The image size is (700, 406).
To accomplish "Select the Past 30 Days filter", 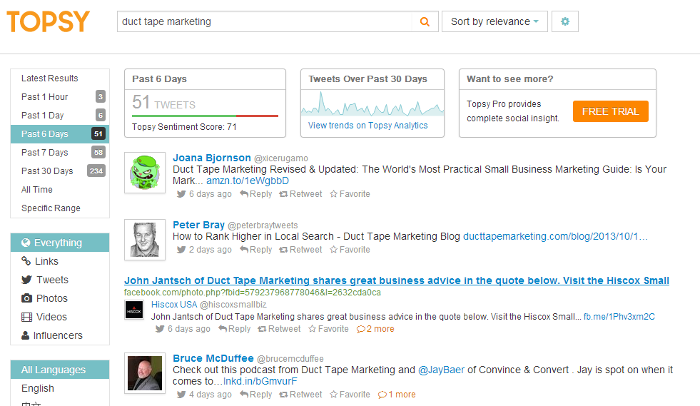I will [x=60, y=171].
